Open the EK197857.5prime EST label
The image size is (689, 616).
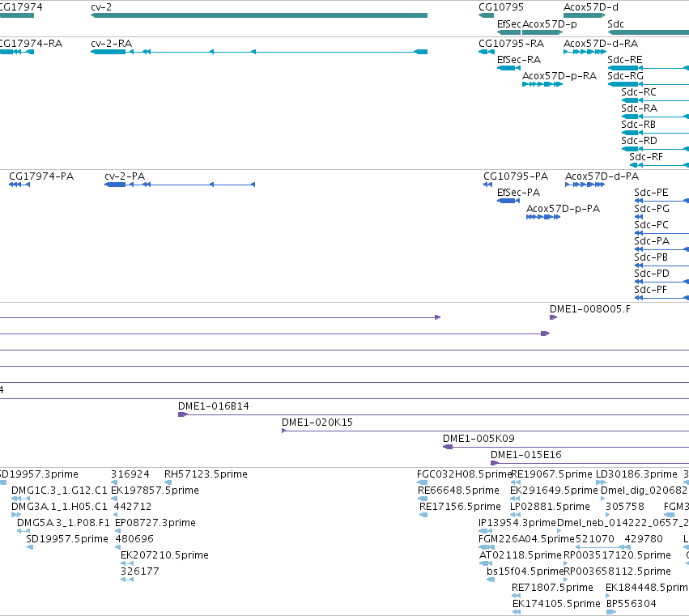point(155,491)
